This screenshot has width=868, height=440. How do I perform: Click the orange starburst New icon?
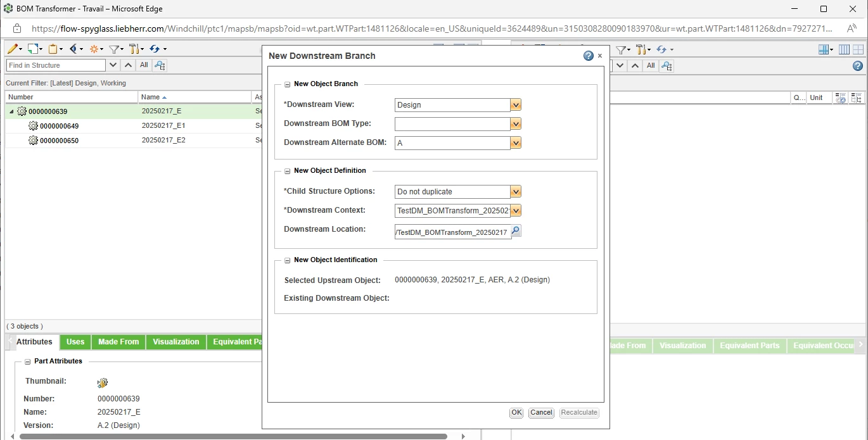pos(94,49)
